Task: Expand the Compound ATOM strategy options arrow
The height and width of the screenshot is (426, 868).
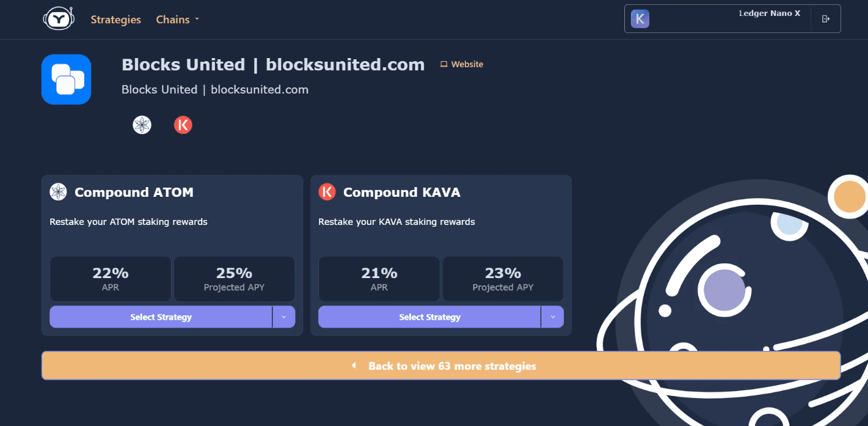Action: (x=283, y=317)
